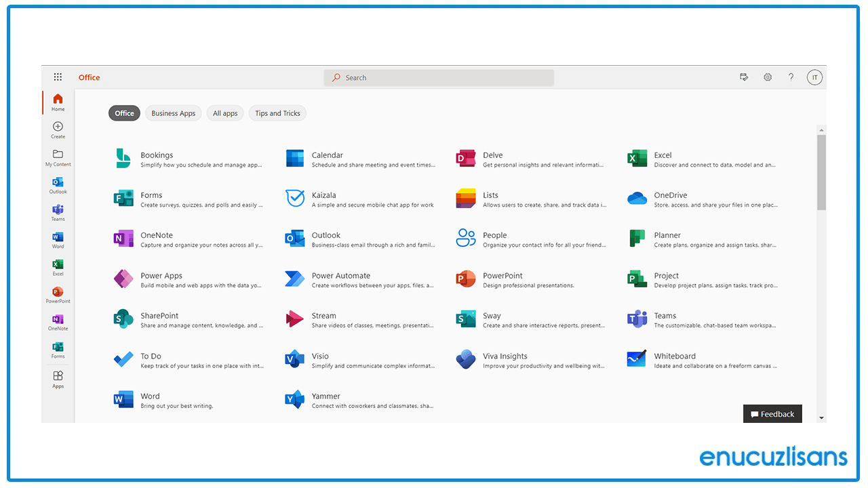Open the Yammer app icon

(295, 400)
